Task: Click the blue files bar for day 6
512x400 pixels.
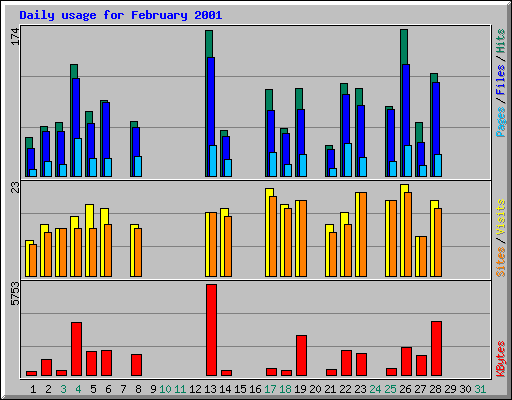Action: (106, 130)
